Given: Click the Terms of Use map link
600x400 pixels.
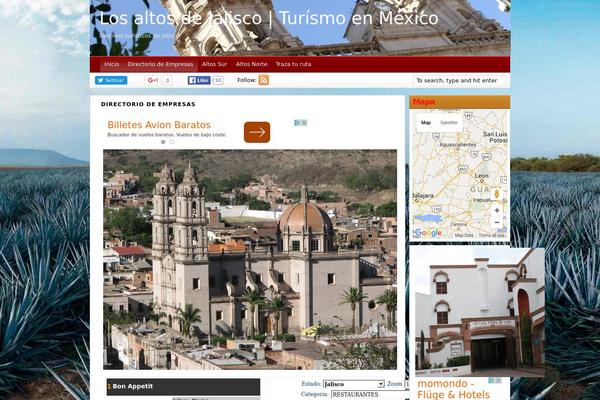Looking at the screenshot, I should pyautogui.click(x=492, y=235).
